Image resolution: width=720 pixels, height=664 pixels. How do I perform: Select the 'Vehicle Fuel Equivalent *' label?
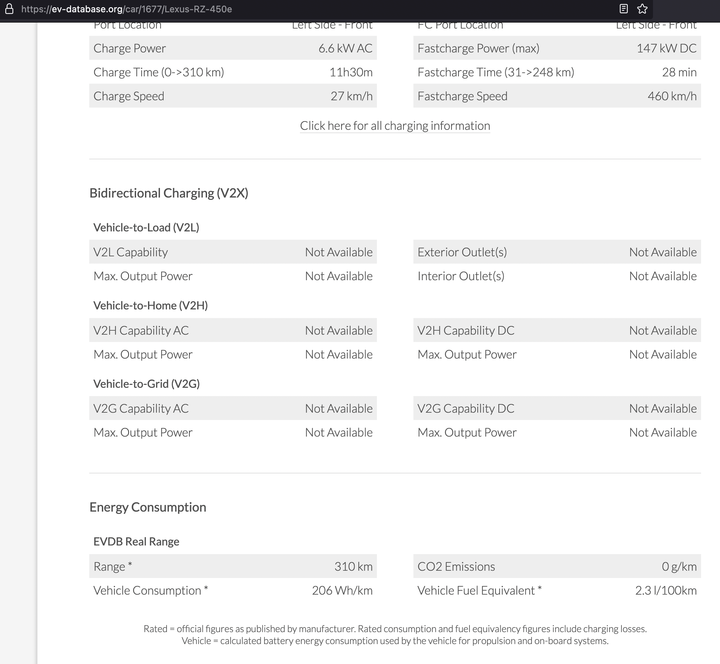479,591
